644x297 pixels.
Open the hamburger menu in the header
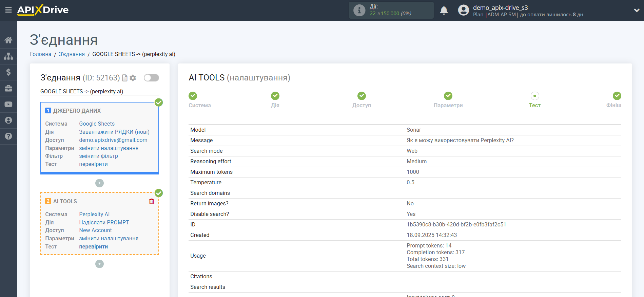point(8,10)
